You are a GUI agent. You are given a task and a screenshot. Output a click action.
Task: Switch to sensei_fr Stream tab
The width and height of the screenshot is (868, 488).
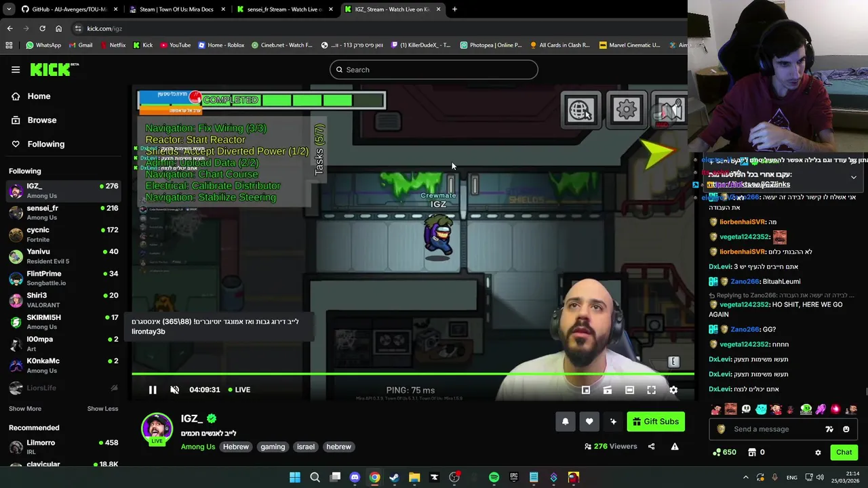[285, 9]
